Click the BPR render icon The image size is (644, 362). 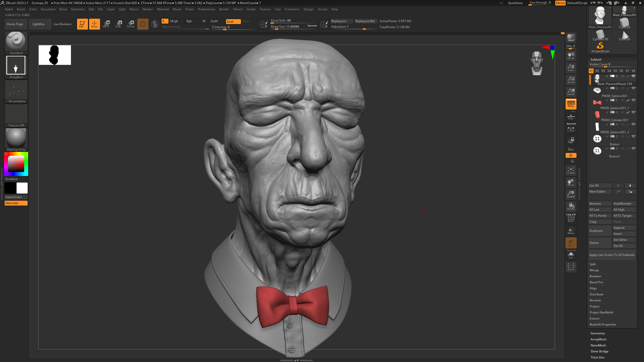coord(571,38)
